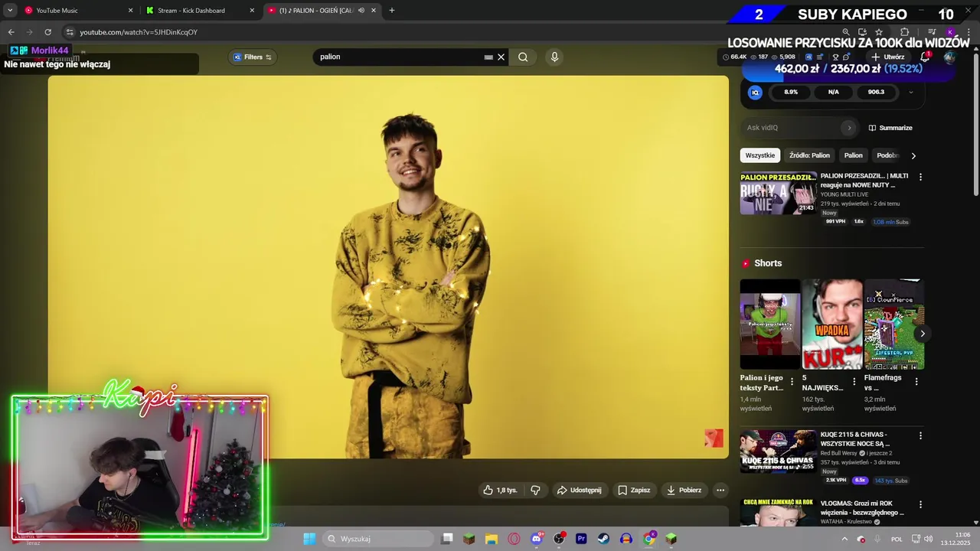980x551 pixels.
Task: Open 'Palion i jego teksty' short thumbnail
Action: tap(770, 324)
